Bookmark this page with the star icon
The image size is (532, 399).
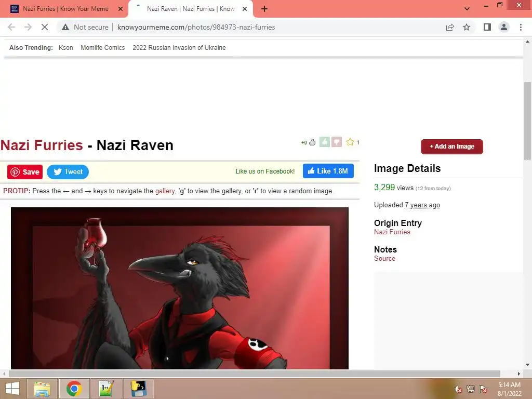pyautogui.click(x=467, y=27)
